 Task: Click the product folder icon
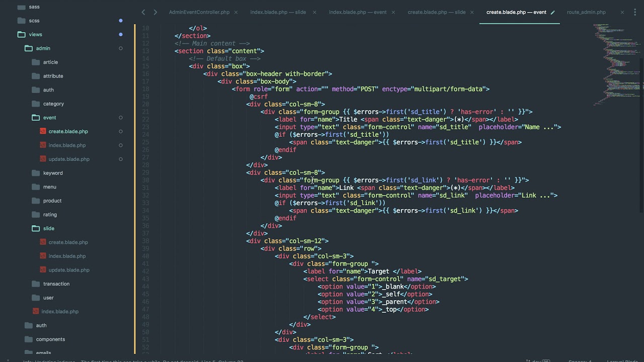(x=35, y=201)
